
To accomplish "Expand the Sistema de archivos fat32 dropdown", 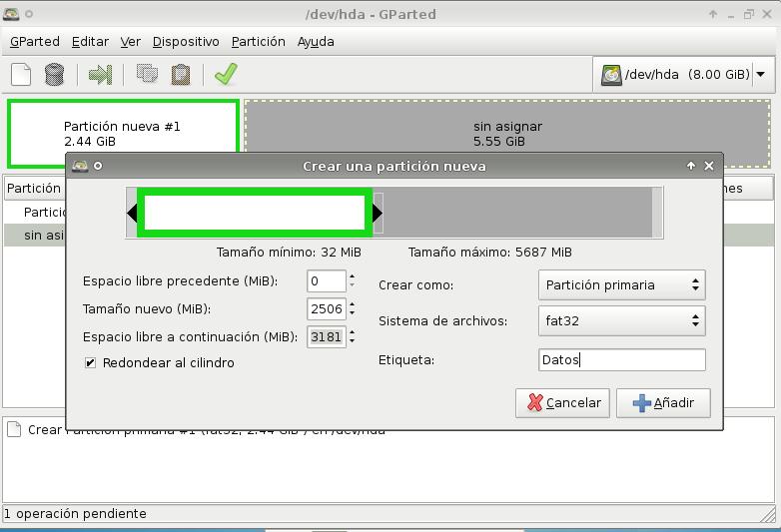I will pos(621,321).
